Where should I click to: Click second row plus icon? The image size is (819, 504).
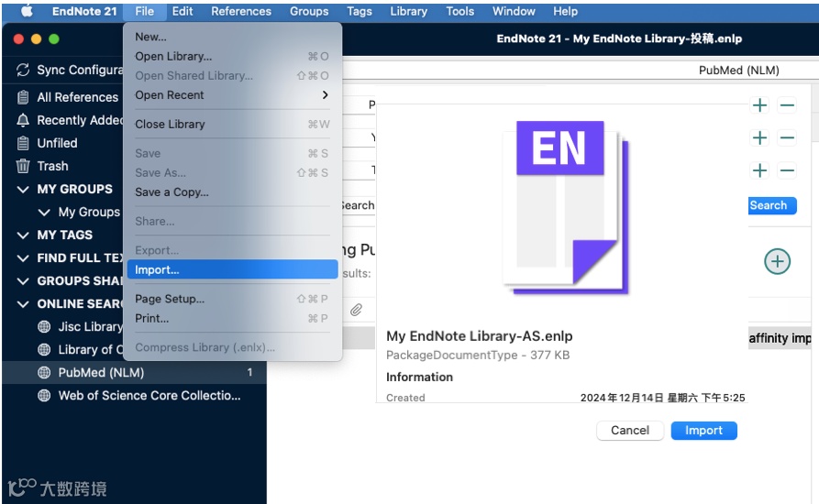760,137
